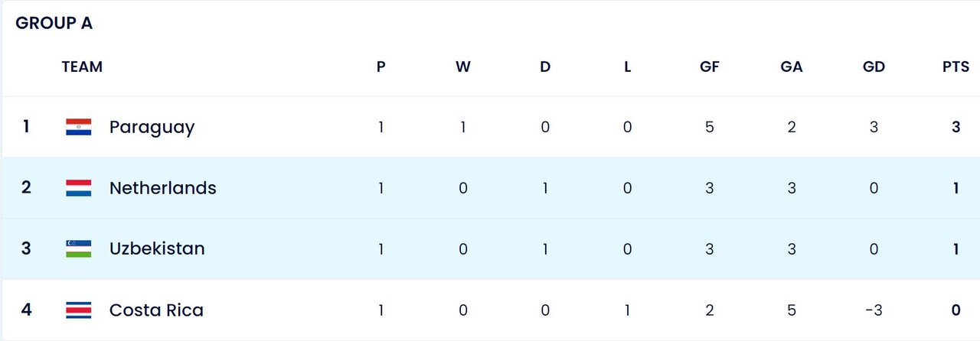Click Paraguay's points value of 3
980x341 pixels.
click(955, 127)
